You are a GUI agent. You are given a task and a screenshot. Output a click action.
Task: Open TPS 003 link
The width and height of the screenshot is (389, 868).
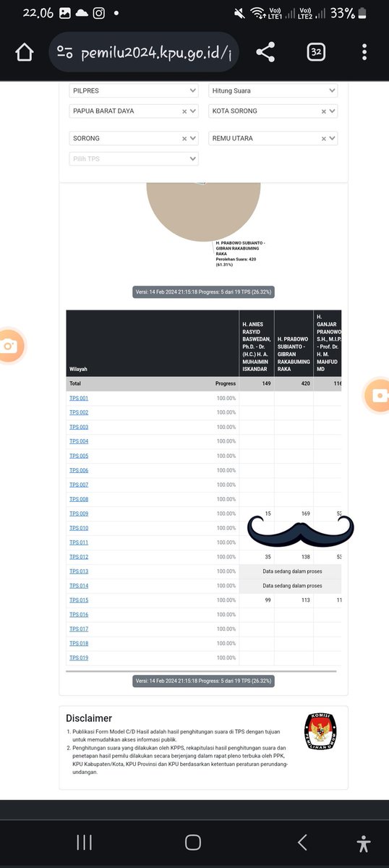(x=79, y=427)
